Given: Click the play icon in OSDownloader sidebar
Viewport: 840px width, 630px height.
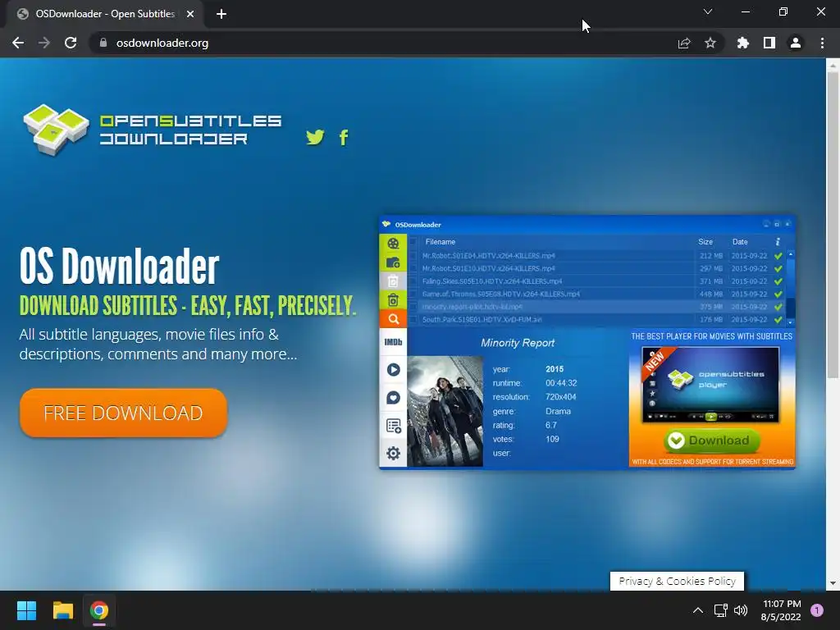Looking at the screenshot, I should pos(393,370).
